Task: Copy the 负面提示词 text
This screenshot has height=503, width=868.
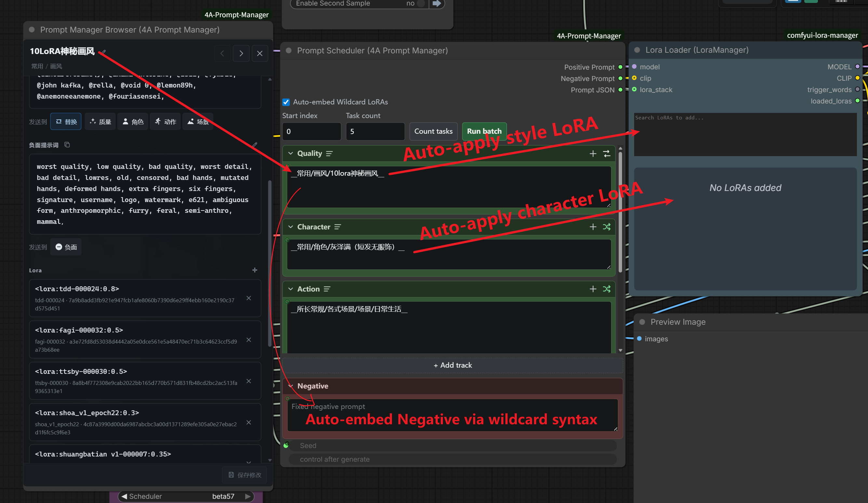Action: [67, 145]
